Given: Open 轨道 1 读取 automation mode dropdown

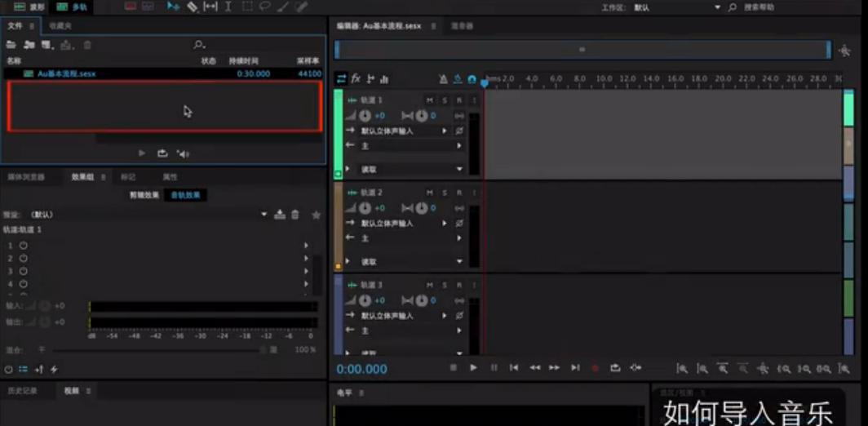Looking at the screenshot, I should 459,170.
